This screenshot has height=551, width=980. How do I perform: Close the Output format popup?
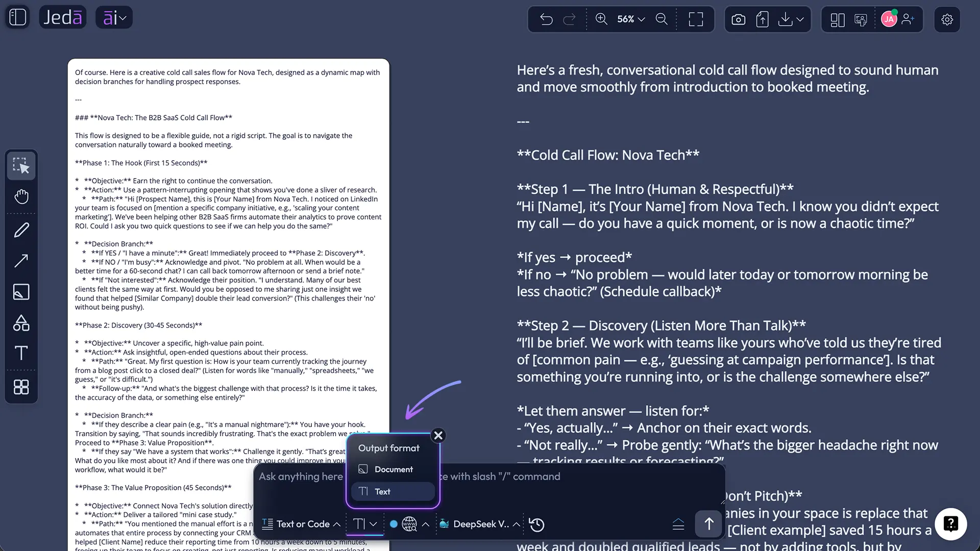pyautogui.click(x=438, y=435)
